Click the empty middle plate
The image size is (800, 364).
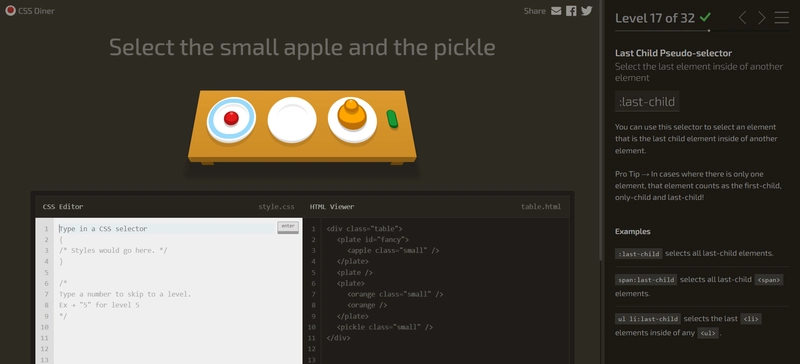292,120
